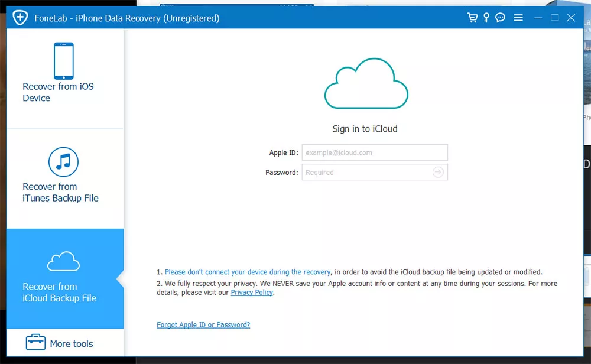591x364 pixels.
Task: Click the large iCloud cloud graphic
Action: tap(366, 83)
